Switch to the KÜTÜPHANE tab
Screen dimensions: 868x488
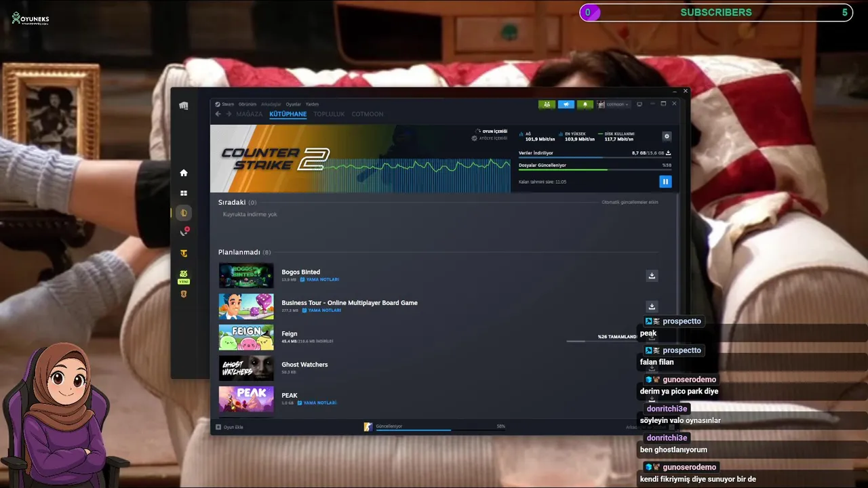pyautogui.click(x=288, y=114)
